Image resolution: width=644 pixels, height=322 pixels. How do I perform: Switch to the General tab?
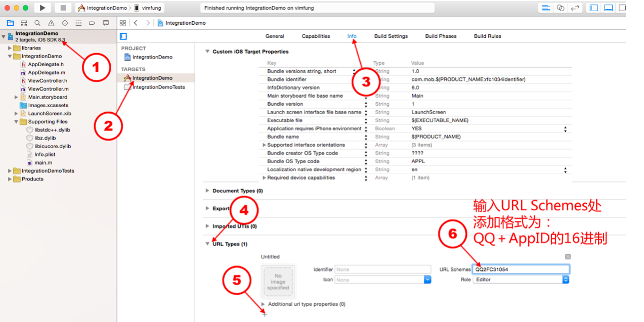point(275,36)
